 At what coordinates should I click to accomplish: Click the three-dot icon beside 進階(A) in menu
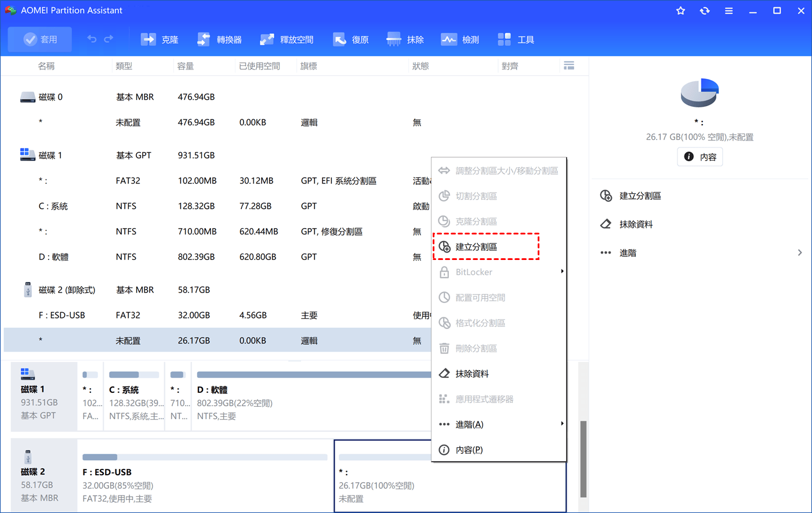click(444, 424)
